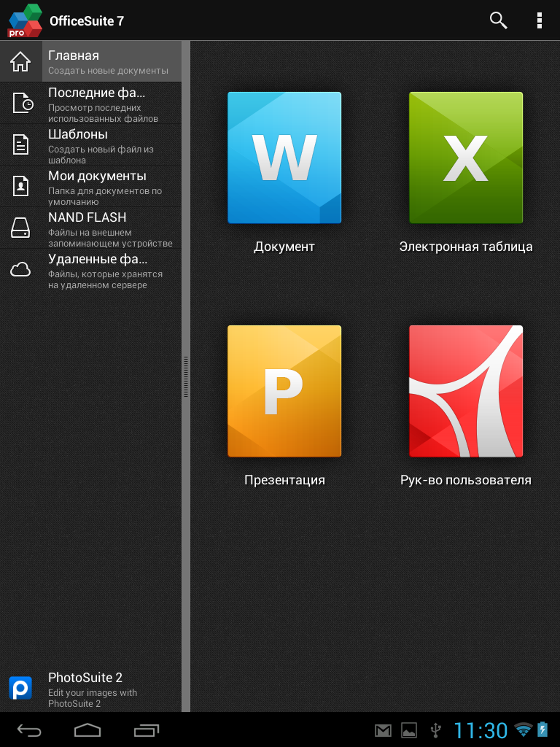Create new spreadsheet via green X icon
This screenshot has height=747, width=560.
466,158
